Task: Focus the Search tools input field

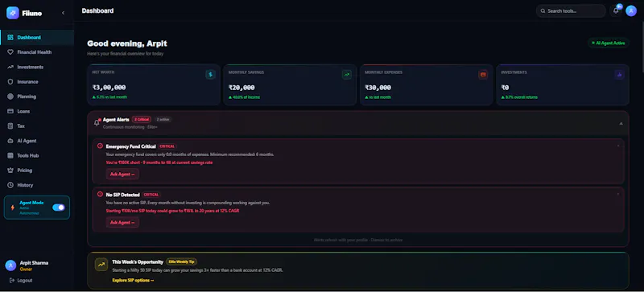Action: click(571, 11)
